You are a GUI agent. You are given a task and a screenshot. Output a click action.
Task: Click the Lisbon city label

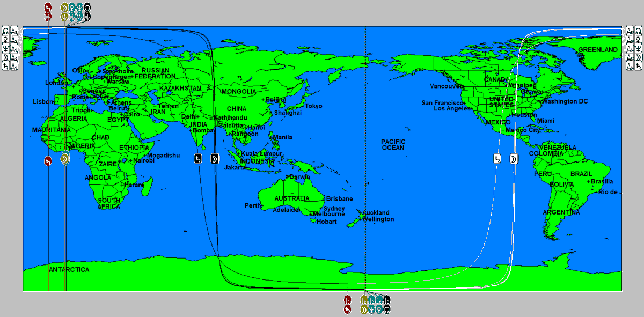43,101
